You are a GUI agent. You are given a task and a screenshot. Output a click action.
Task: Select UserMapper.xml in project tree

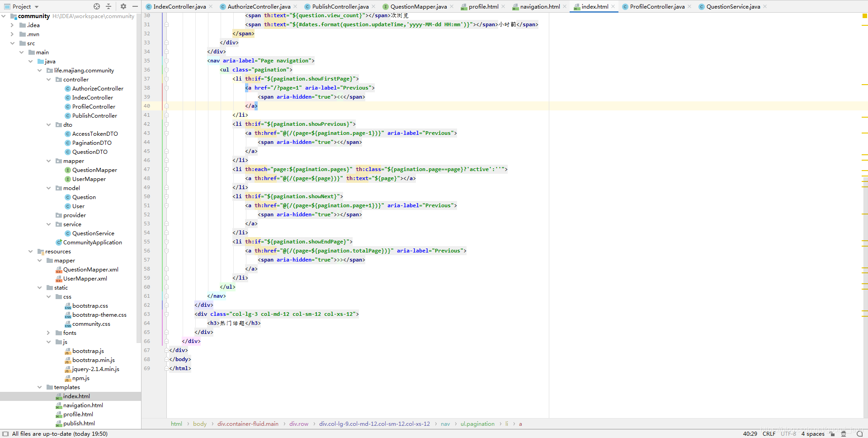click(x=85, y=279)
